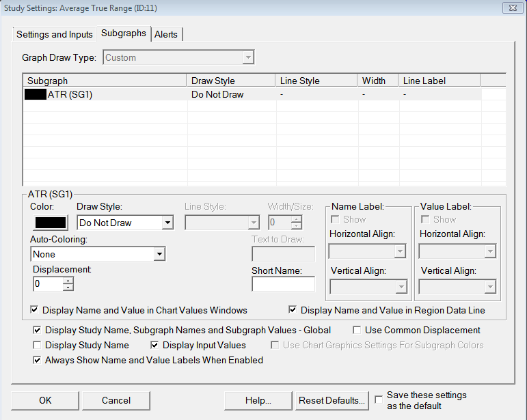Click the Line Style column header
This screenshot has width=527, height=420.
[x=316, y=81]
